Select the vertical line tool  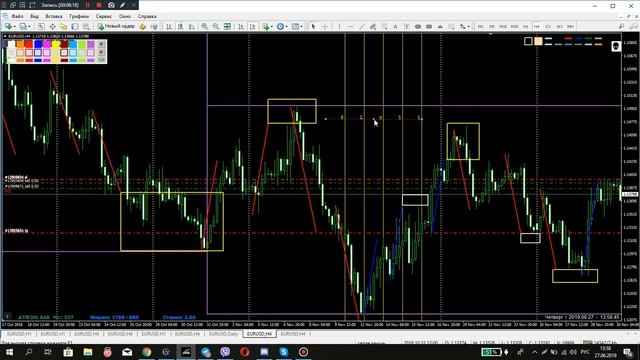pyautogui.click(x=339, y=26)
